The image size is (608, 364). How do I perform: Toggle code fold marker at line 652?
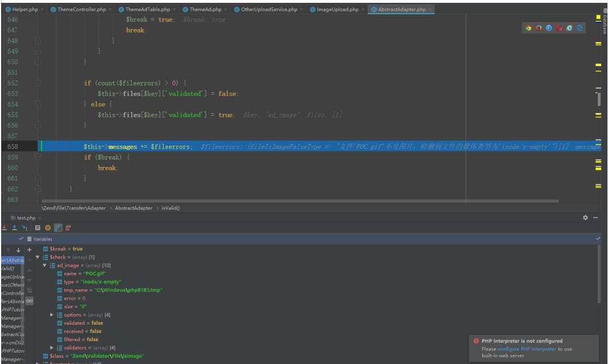tap(38, 83)
